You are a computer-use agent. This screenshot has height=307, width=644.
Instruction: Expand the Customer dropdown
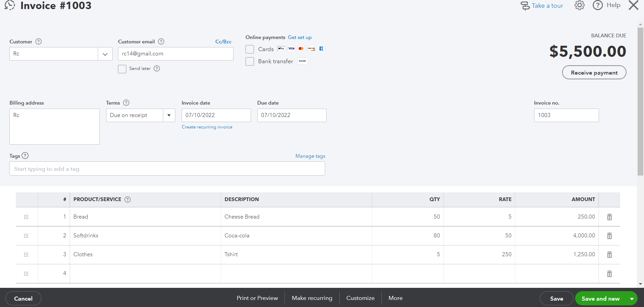coord(105,54)
